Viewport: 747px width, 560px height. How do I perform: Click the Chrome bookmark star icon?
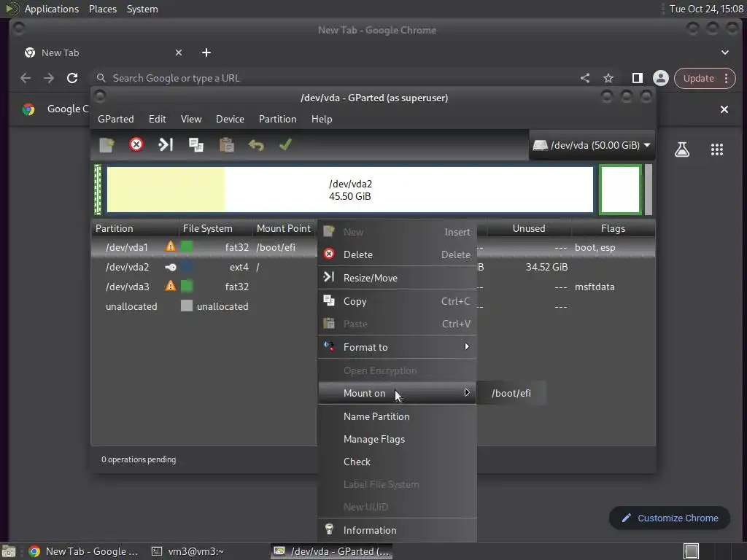point(608,78)
